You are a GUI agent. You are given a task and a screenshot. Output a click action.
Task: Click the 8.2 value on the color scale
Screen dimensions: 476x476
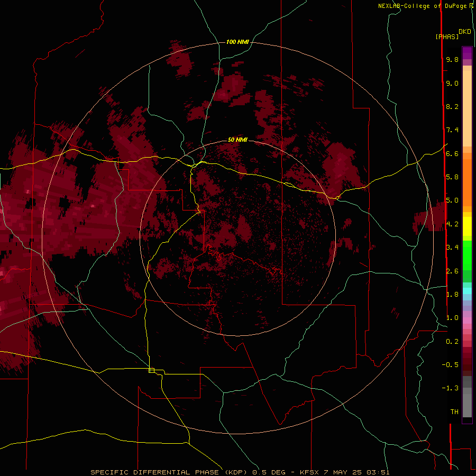tap(452, 106)
